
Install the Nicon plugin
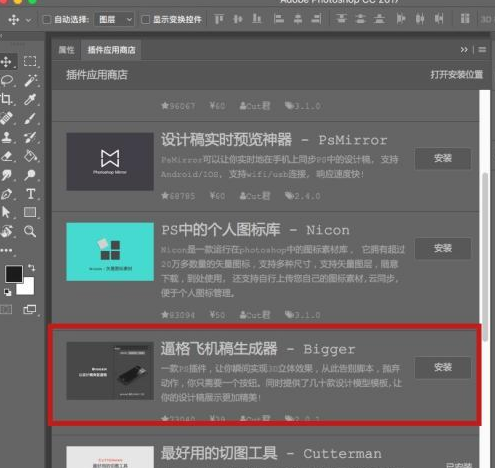[443, 248]
